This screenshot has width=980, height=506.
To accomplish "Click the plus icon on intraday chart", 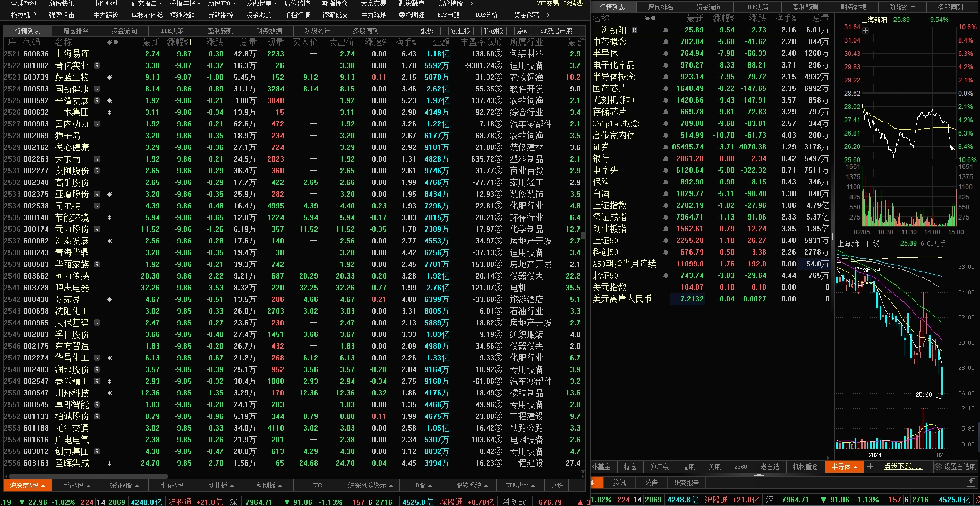I will pyautogui.click(x=866, y=30).
